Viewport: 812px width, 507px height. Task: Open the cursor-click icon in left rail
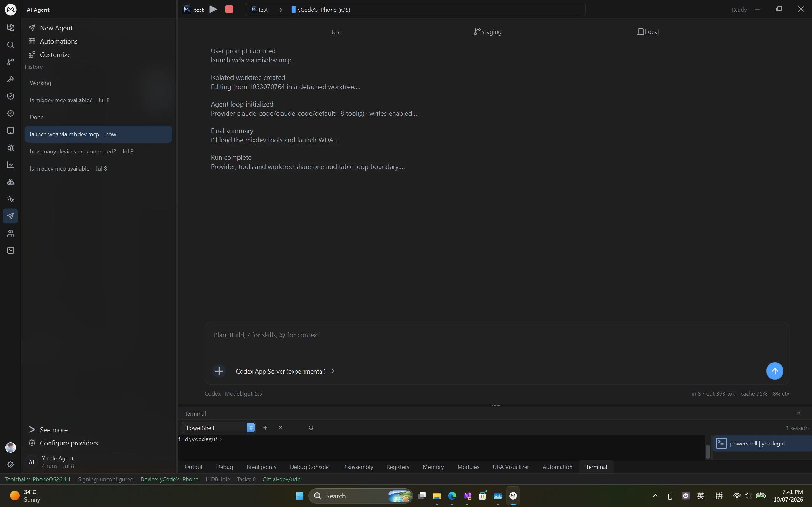click(10, 199)
